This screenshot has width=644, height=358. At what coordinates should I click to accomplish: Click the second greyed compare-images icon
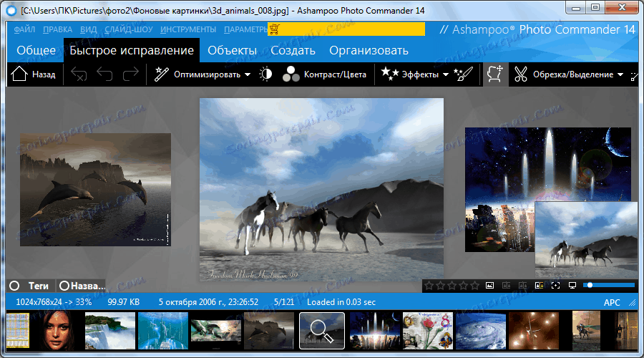pyautogui.click(x=522, y=285)
